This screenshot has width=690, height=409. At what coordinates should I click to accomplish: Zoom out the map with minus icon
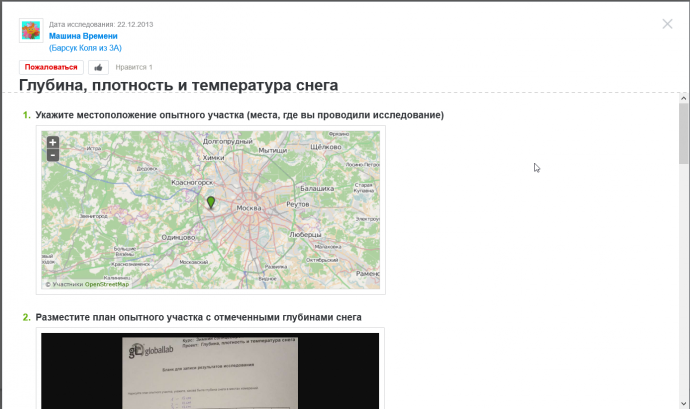click(53, 155)
